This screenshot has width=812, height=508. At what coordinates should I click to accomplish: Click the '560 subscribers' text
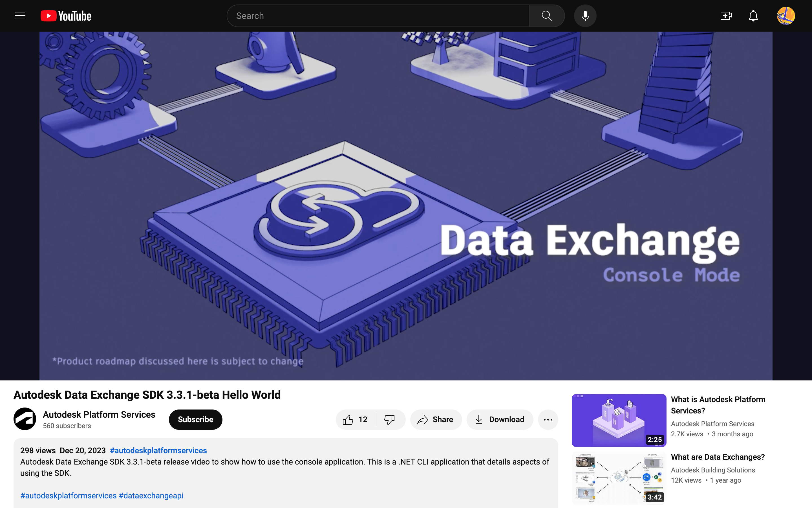click(67, 426)
